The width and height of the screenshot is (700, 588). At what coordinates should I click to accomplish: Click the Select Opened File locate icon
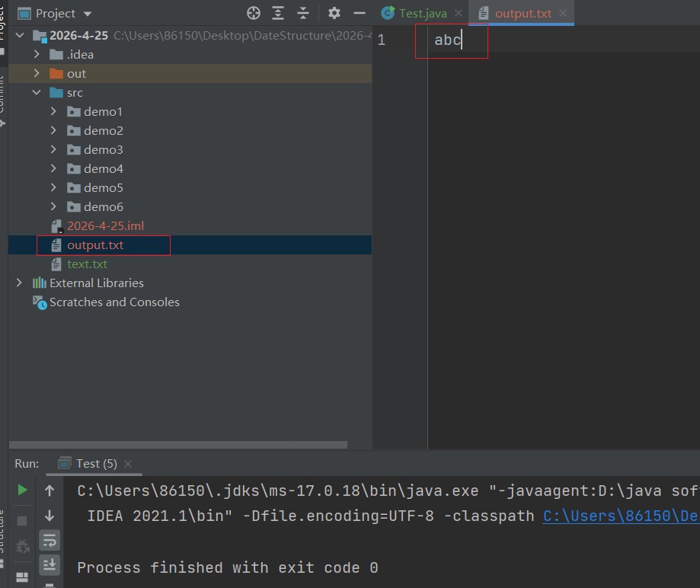254,13
